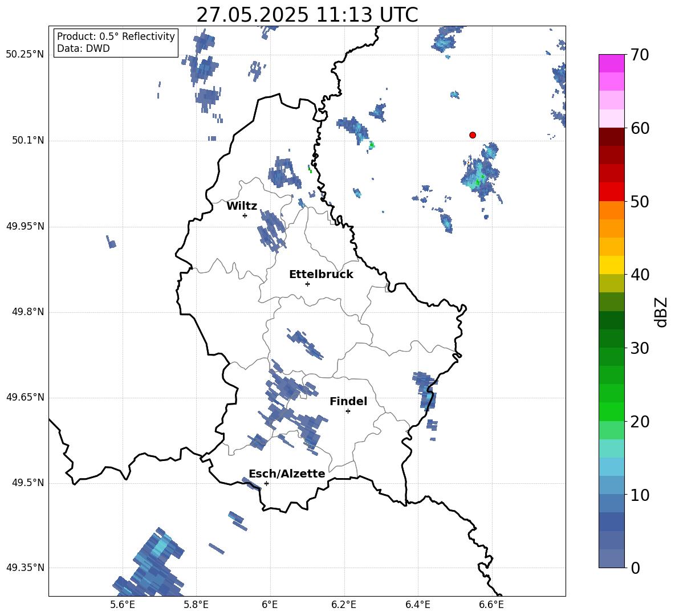Click the 50.25°N latitude label

25,55
